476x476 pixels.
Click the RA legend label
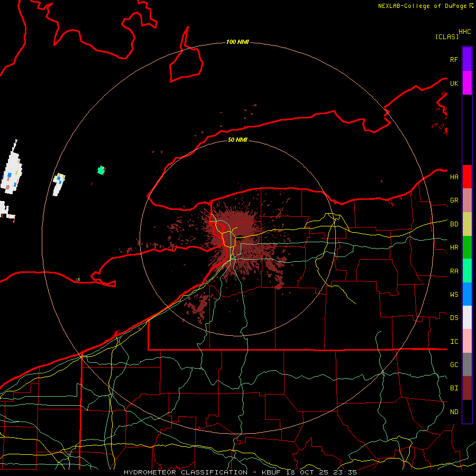point(454,271)
